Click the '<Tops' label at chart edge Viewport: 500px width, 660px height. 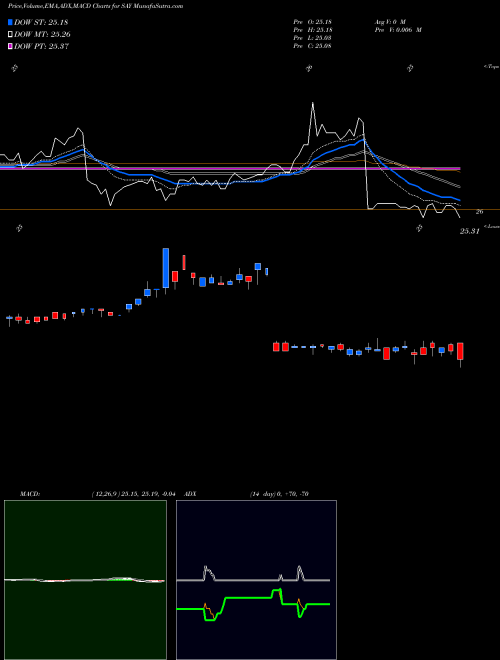(x=491, y=67)
